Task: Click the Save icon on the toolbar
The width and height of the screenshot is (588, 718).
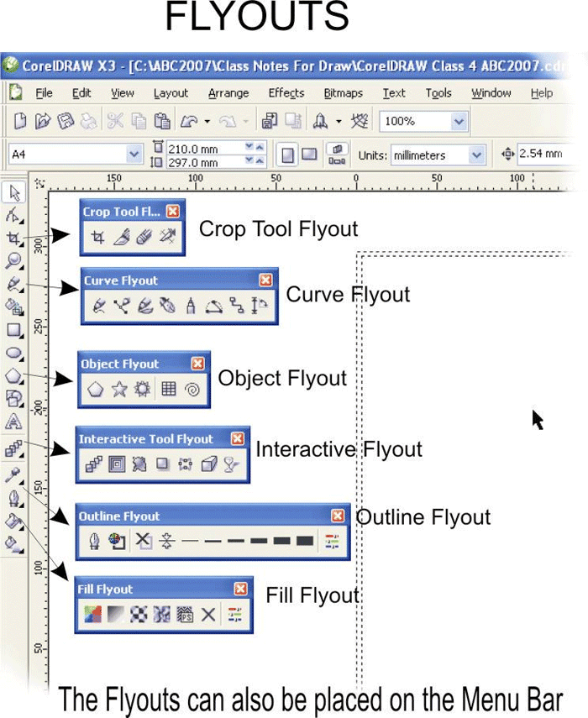Action: tap(66, 121)
